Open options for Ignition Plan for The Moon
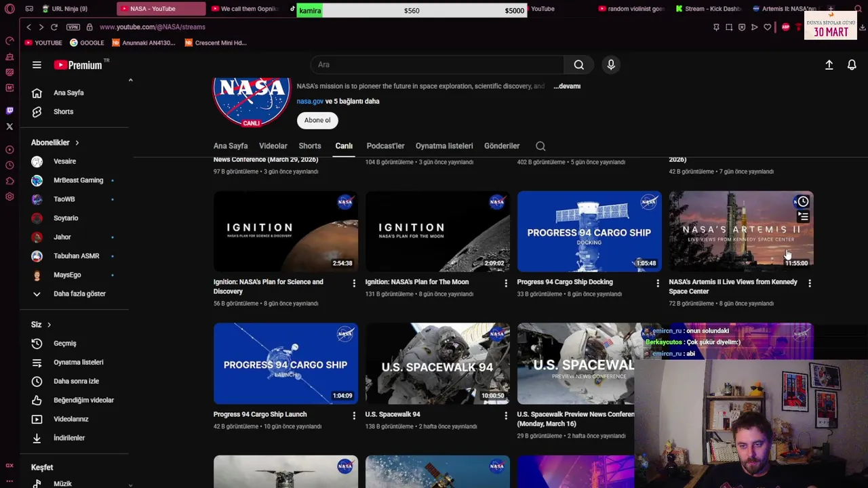 pos(505,283)
